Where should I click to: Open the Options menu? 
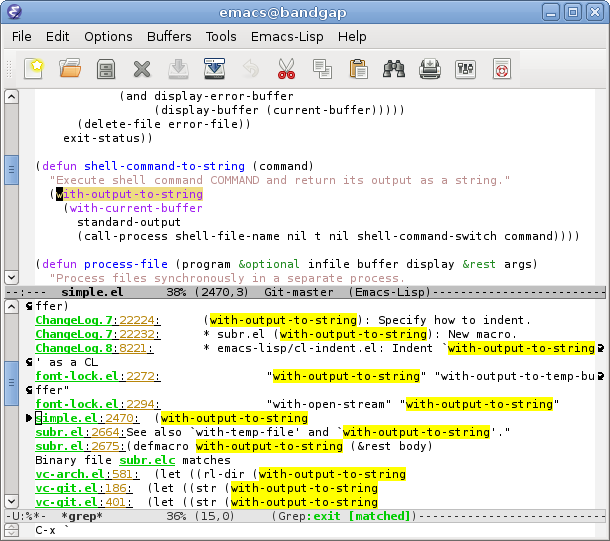click(108, 37)
